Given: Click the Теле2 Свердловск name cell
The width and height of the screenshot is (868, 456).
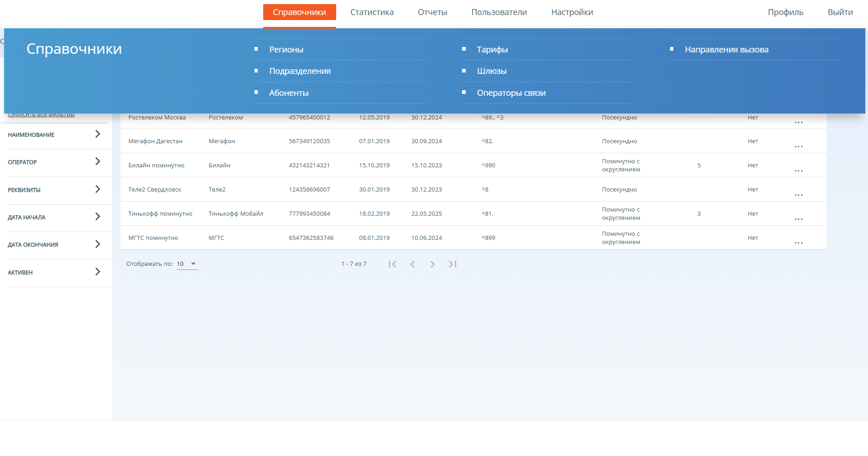Looking at the screenshot, I should tap(155, 190).
